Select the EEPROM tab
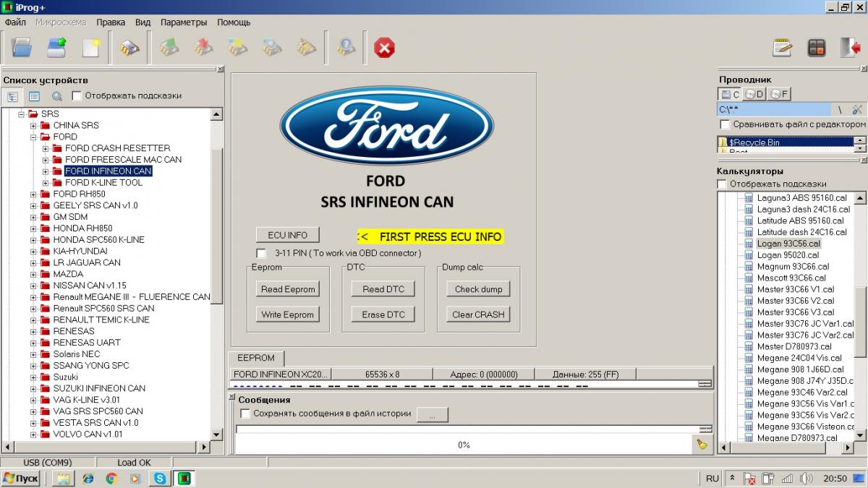 click(256, 358)
